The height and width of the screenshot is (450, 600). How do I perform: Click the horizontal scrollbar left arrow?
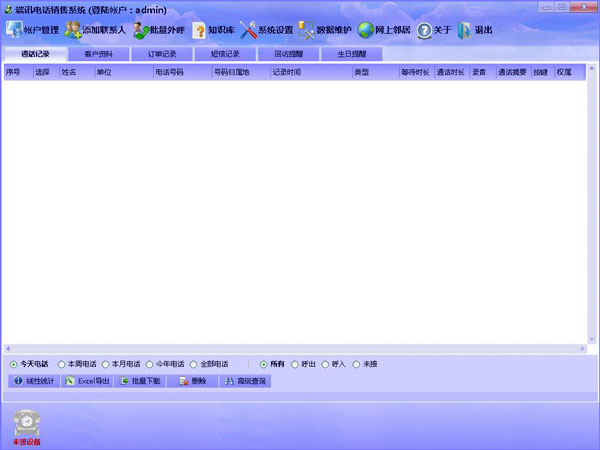(8, 349)
